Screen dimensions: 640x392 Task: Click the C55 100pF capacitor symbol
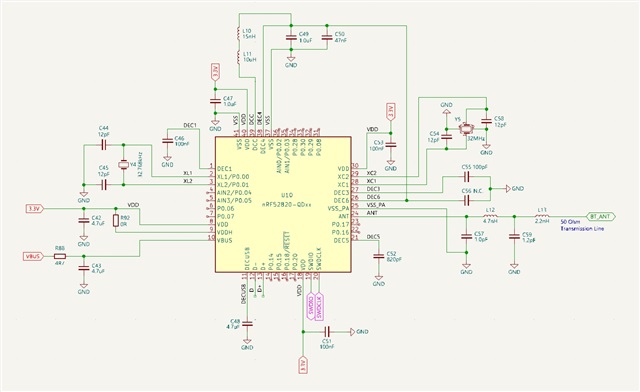(x=467, y=177)
